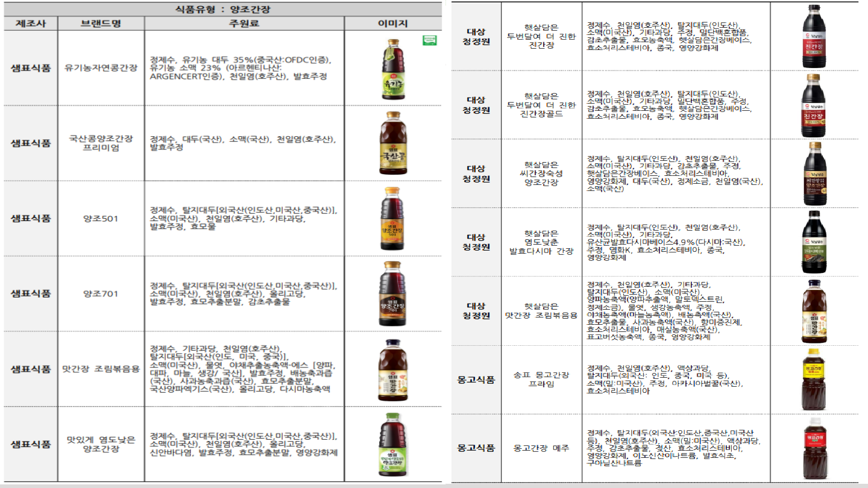The image size is (868, 488).
Task: Select the 샘표 맛간장 조림볶음용 bottle image
Action: coord(392,369)
